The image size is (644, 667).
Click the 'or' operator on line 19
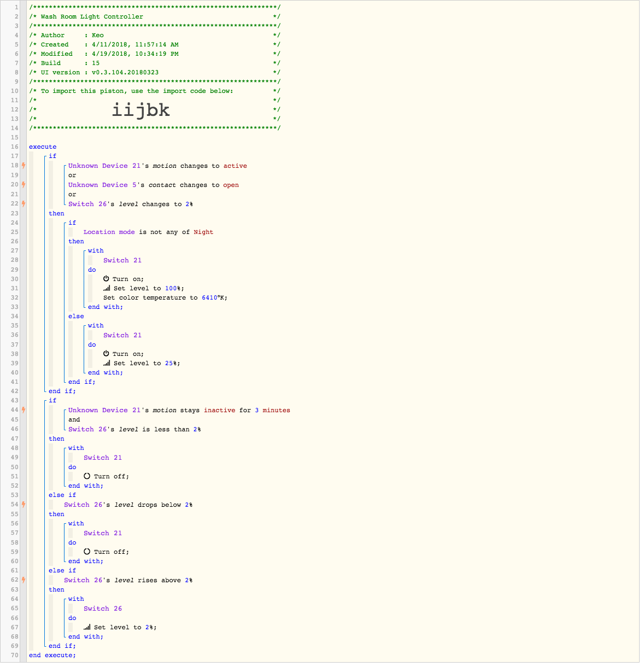coord(72,175)
